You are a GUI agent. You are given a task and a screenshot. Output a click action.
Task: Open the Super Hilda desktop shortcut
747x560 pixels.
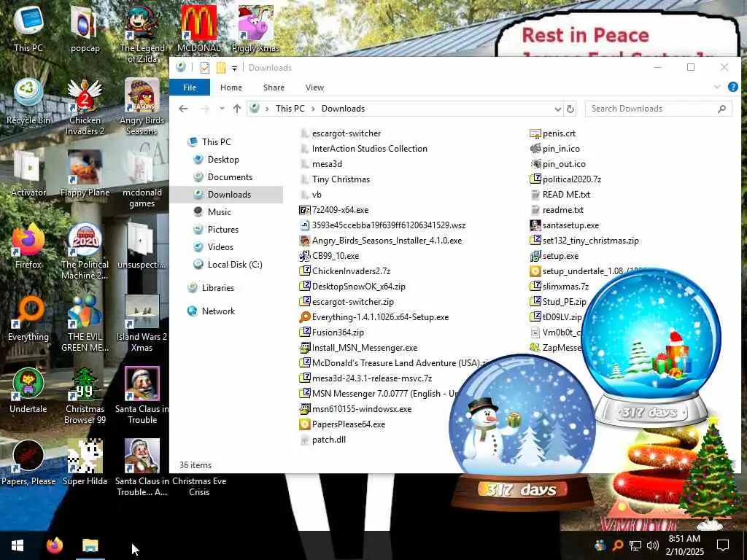(x=85, y=463)
